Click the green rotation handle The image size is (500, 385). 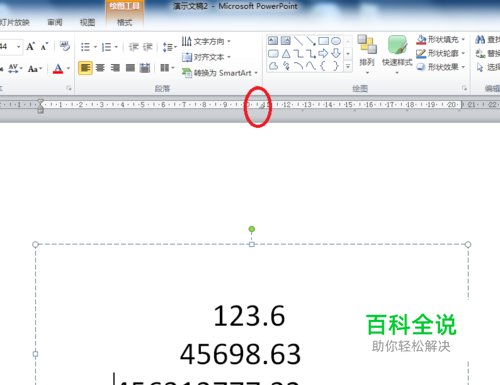252,229
